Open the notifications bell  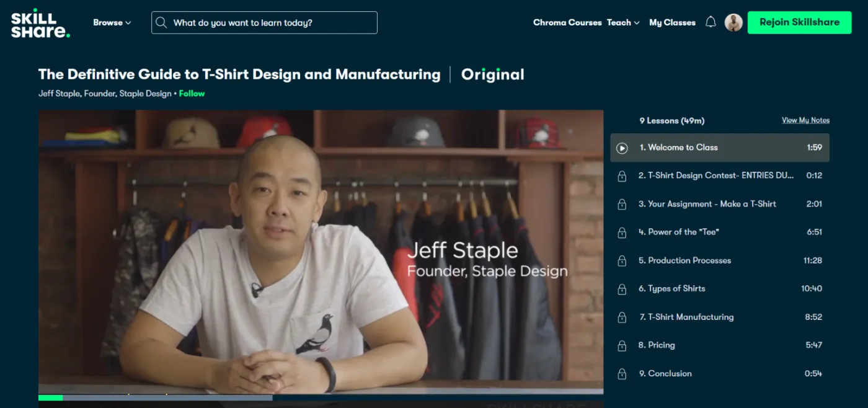(711, 22)
